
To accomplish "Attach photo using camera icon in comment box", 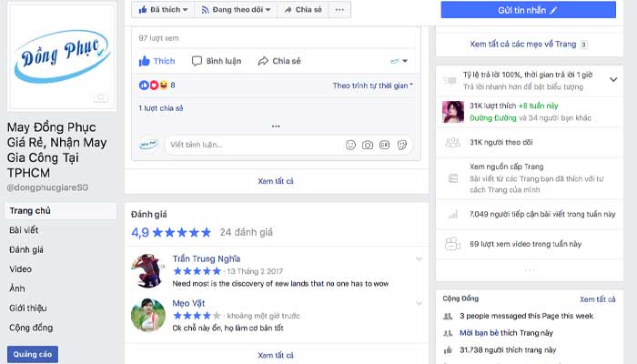I will click(368, 145).
